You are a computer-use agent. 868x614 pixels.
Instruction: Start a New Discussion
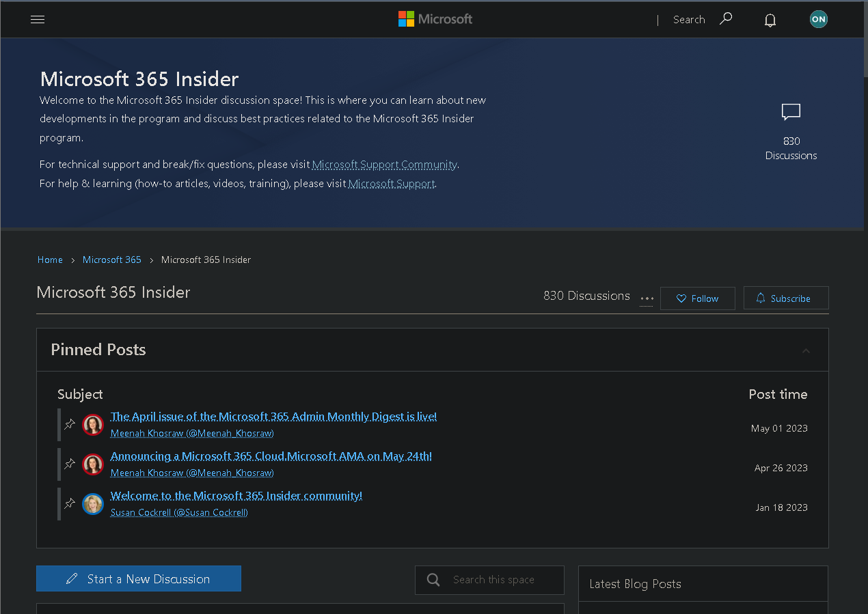point(139,578)
